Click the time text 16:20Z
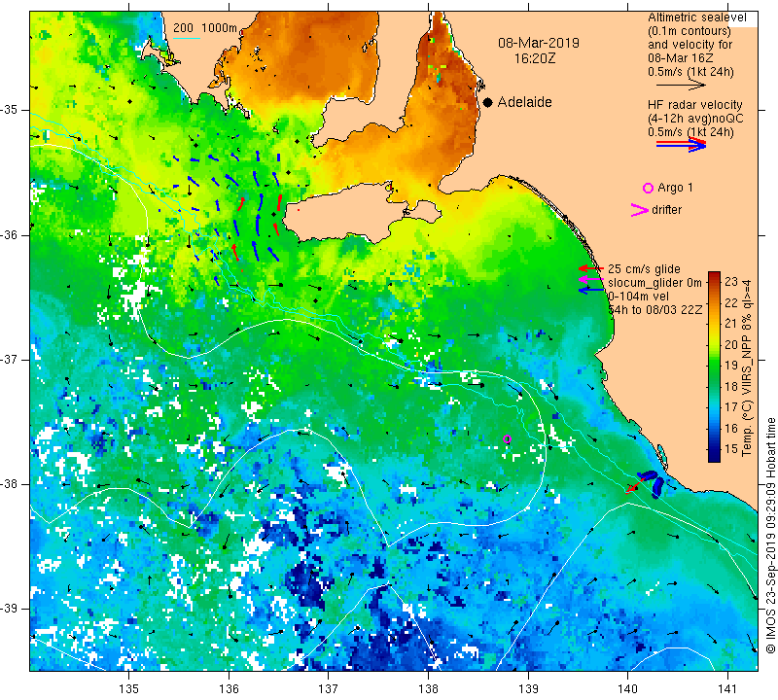 535,58
